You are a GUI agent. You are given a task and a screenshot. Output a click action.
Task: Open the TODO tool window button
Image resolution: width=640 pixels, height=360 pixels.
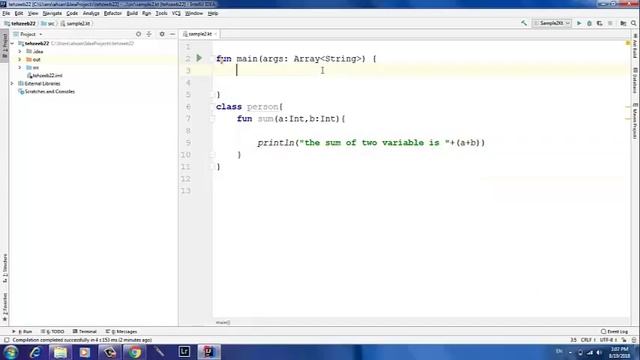53,331
